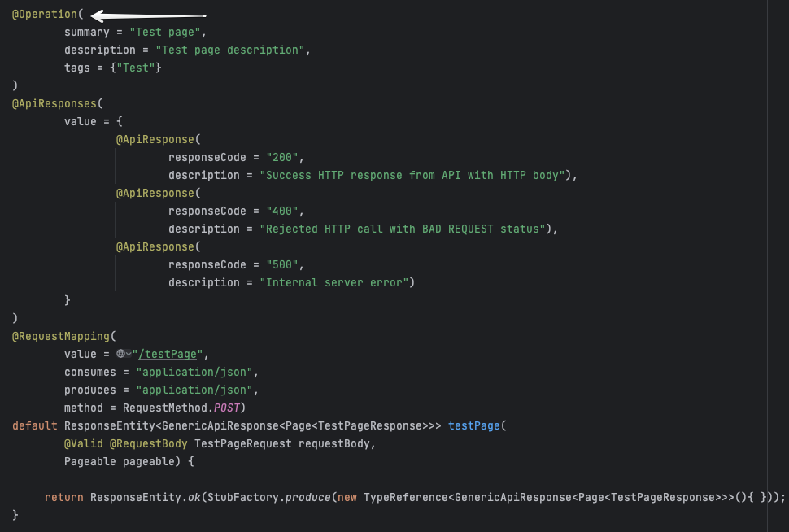Follow the underlined /testPage URL link
The width and height of the screenshot is (789, 532).
point(169,354)
